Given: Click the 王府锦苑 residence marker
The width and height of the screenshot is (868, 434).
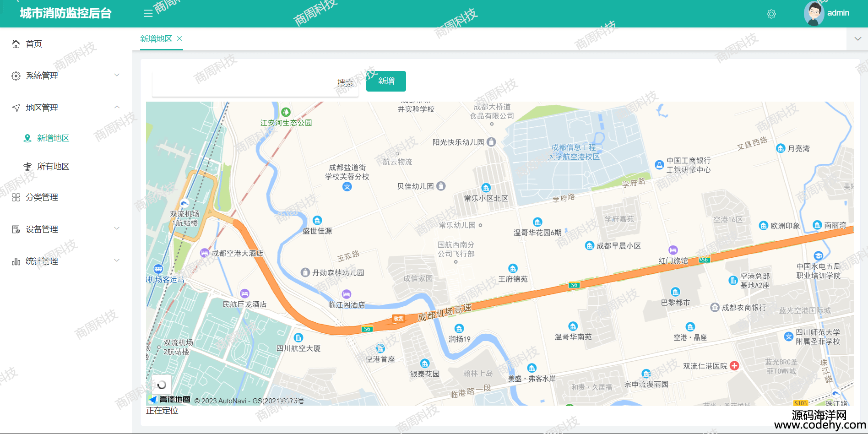Looking at the screenshot, I should 513,268.
